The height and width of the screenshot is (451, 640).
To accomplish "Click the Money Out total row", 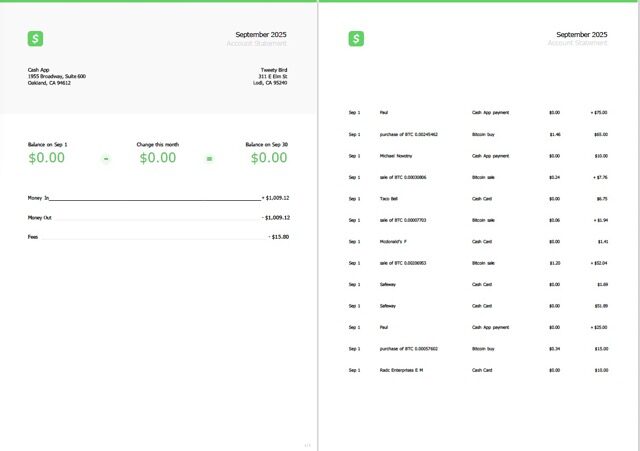I will click(x=158, y=217).
